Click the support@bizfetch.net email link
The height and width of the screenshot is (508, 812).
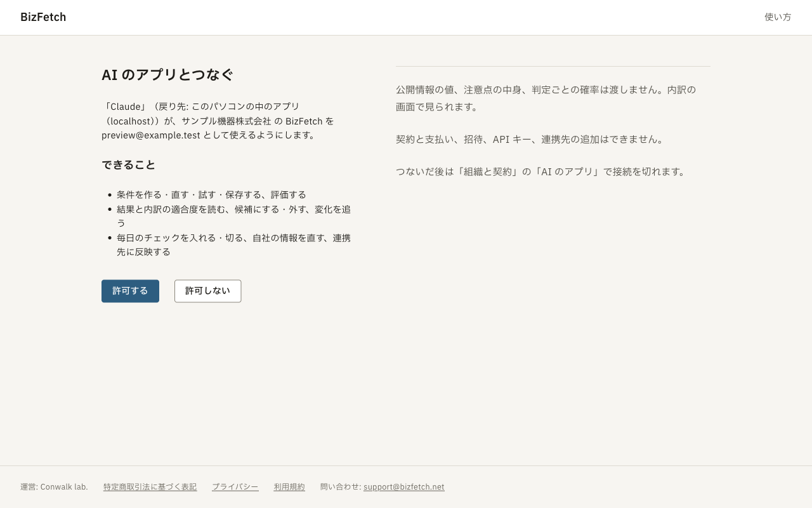tap(404, 487)
